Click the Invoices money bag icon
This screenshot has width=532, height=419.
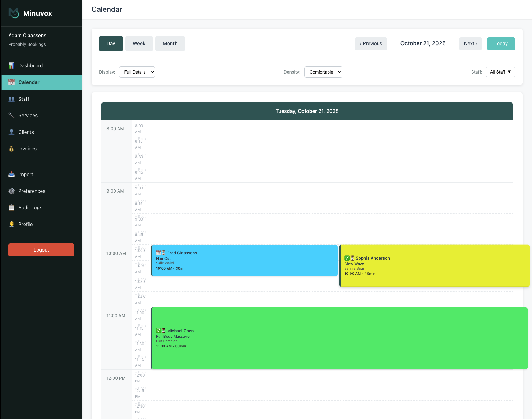coord(11,149)
